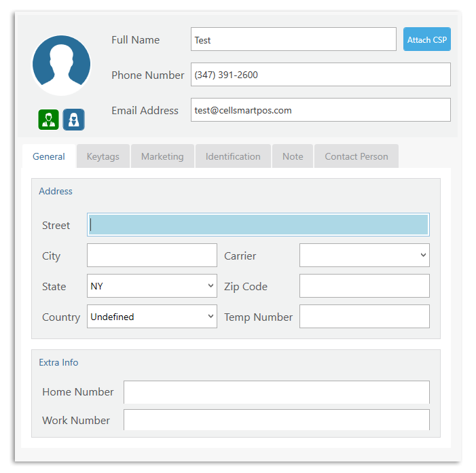Click the Street label
This screenshot has height=473, width=476.
pos(56,226)
